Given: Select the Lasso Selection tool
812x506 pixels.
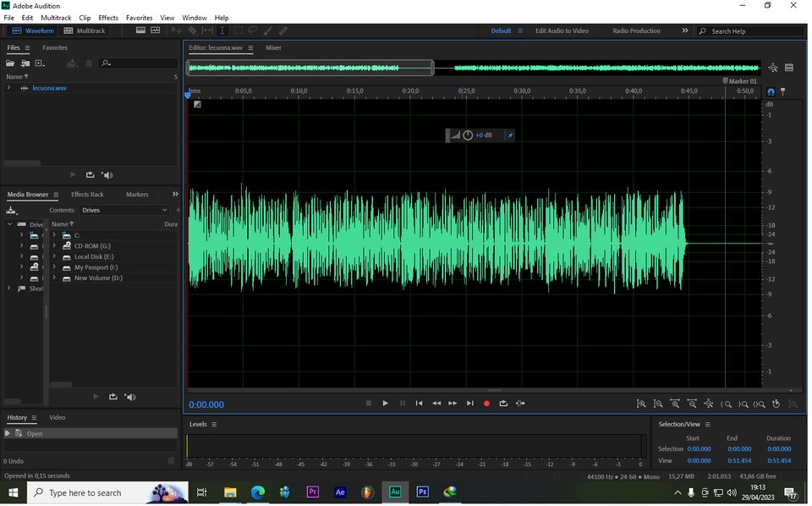Looking at the screenshot, I should (253, 30).
